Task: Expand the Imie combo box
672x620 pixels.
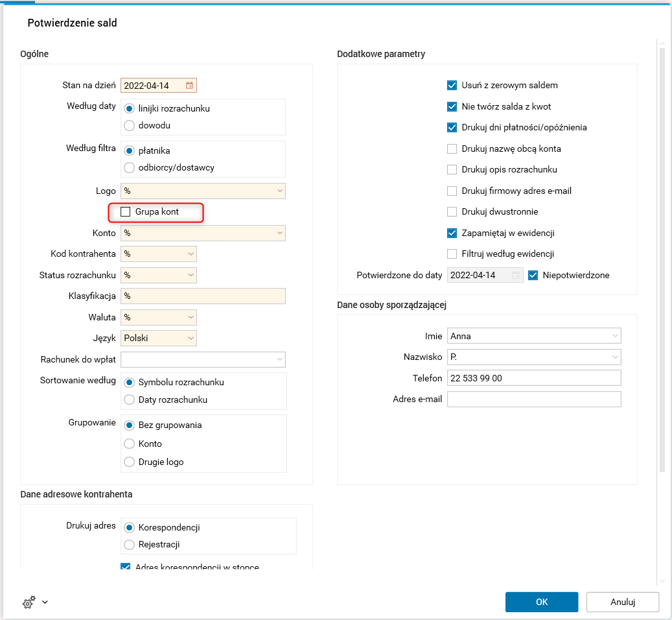Action: (614, 336)
